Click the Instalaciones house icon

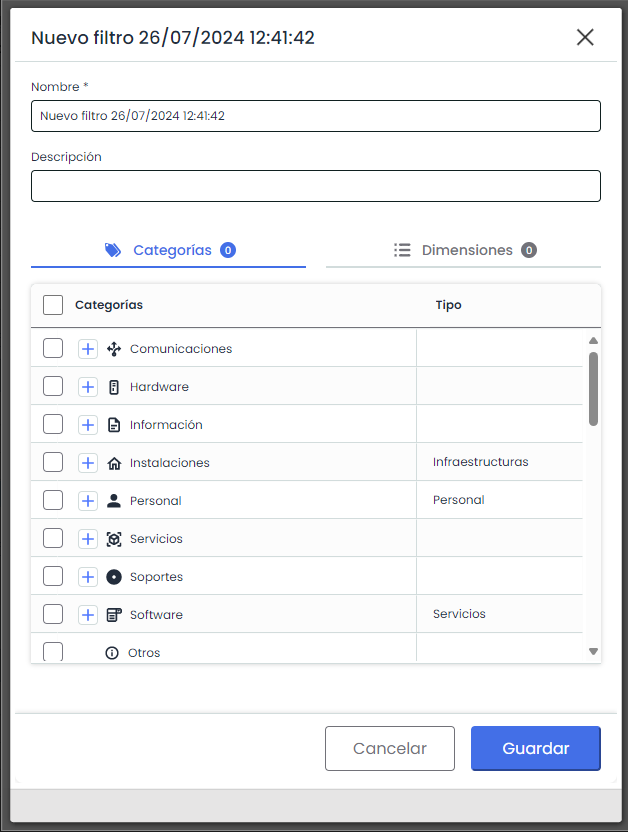tap(113, 463)
